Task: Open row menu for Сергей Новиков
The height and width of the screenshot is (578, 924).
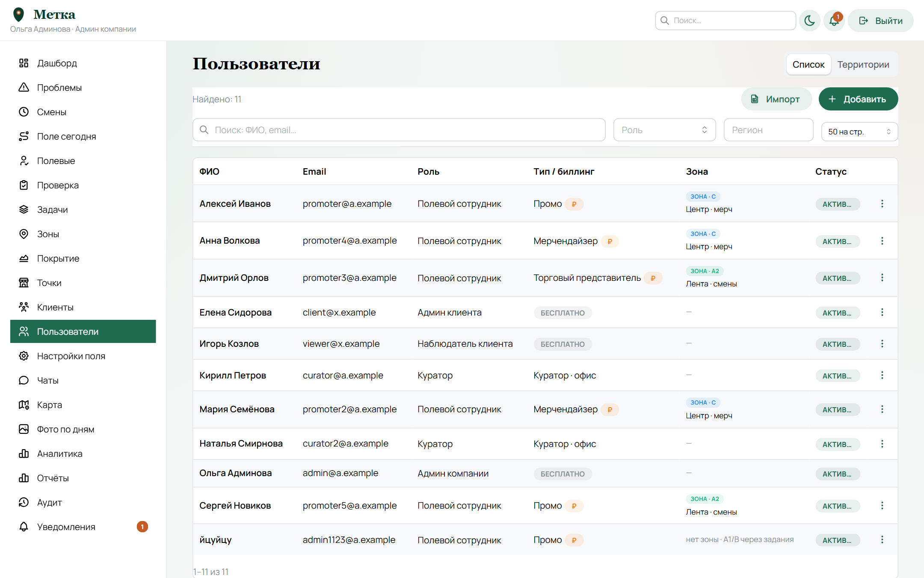Action: tap(882, 506)
